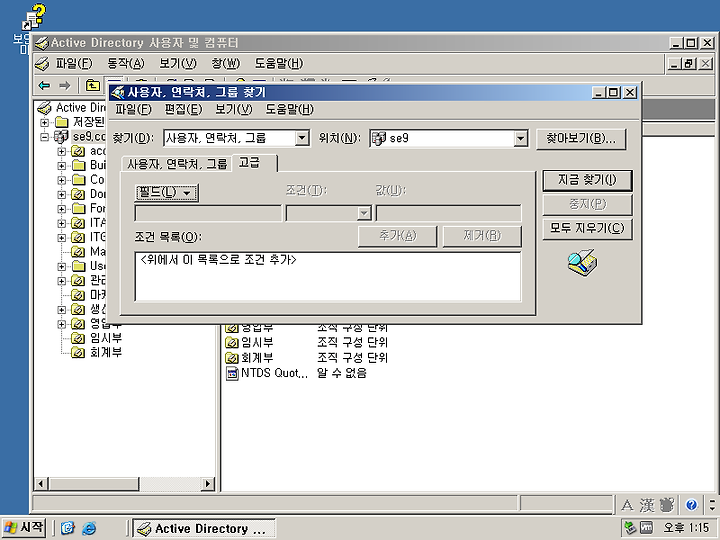Screen dimensions: 720x540
Task: Click the show desktop quick launch icon
Action: tap(68, 529)
